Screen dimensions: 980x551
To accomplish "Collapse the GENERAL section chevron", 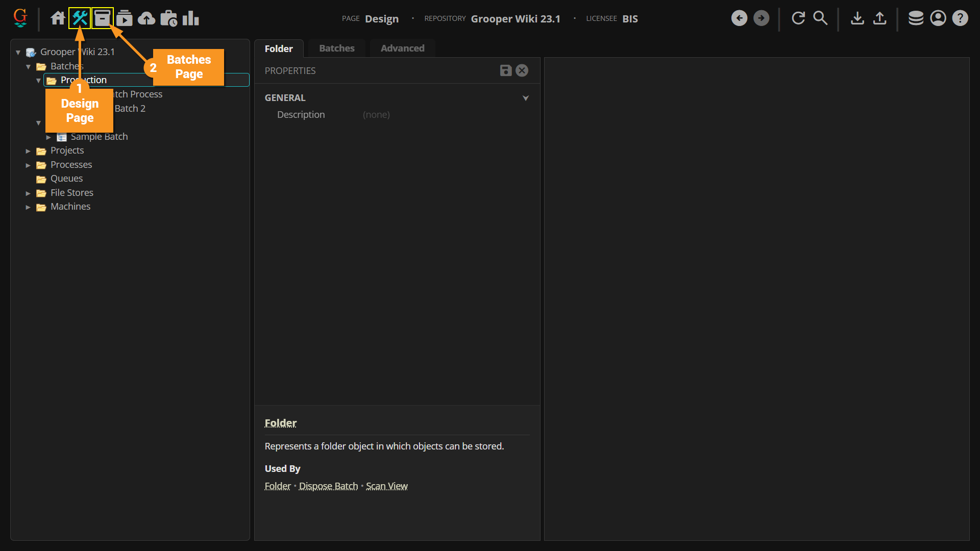I will [526, 98].
